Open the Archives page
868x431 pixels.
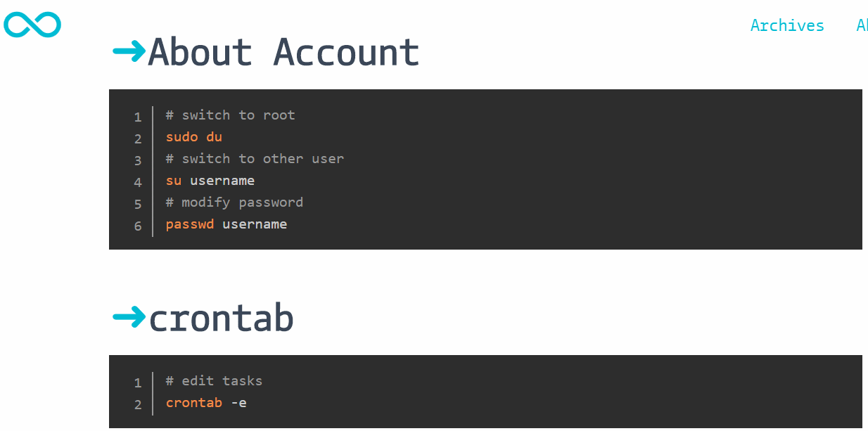[x=787, y=25]
